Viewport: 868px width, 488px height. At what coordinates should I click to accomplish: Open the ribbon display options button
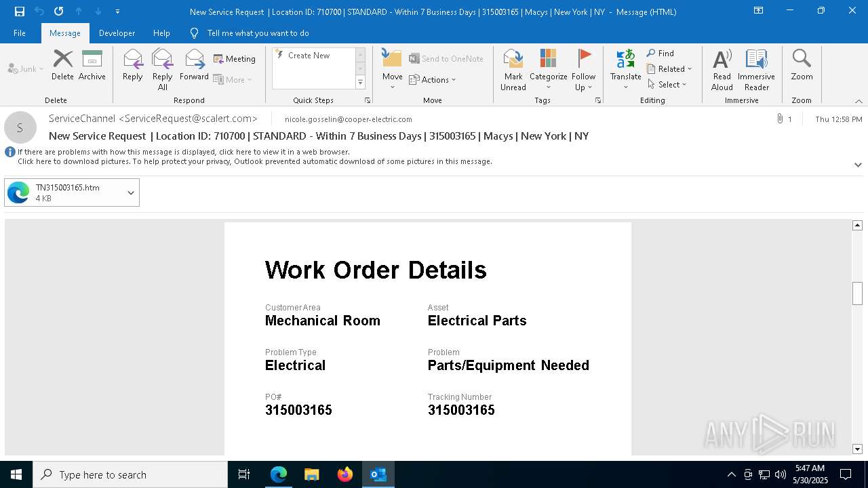[x=759, y=11]
